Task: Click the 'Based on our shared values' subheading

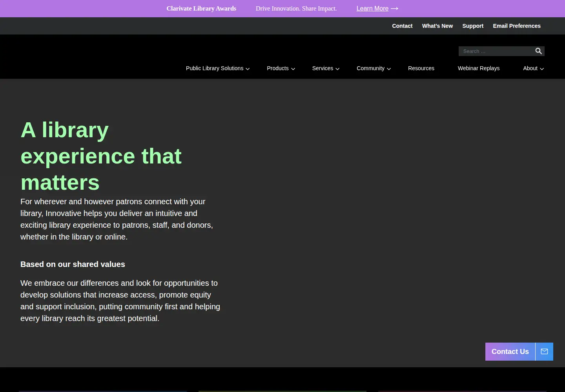Action: click(73, 264)
